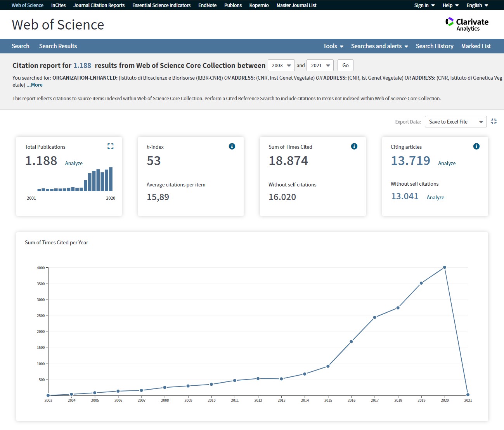Click the Web of Science page title

[58, 25]
